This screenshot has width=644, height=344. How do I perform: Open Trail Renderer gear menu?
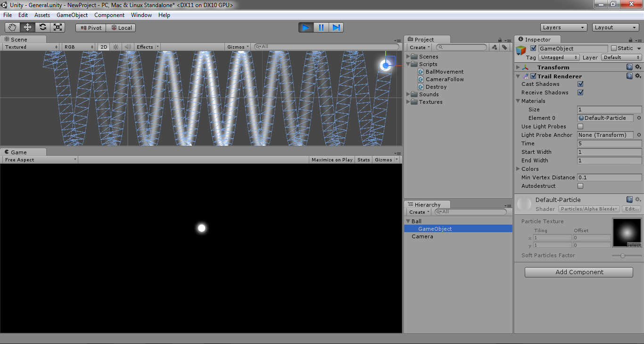[x=638, y=76]
